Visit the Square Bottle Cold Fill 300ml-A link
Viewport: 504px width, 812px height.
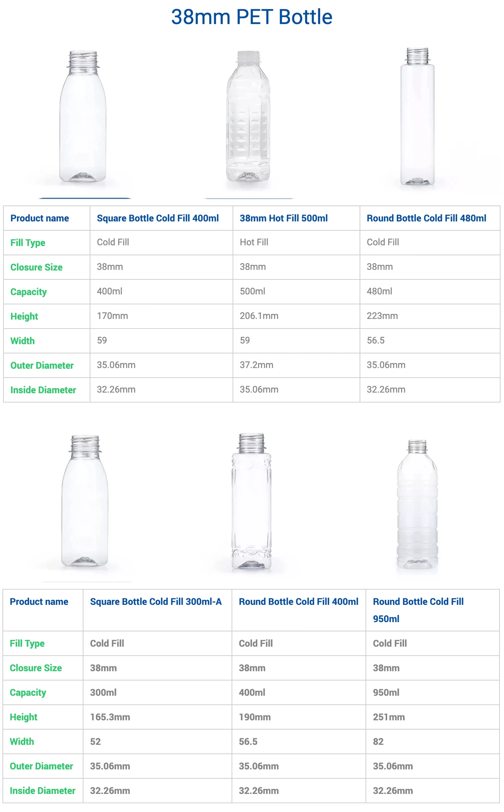156,602
